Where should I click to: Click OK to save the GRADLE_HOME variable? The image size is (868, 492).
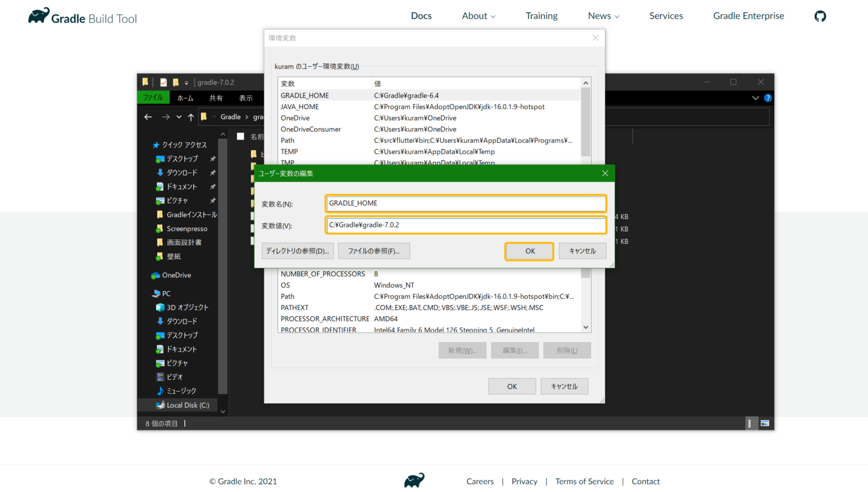(x=528, y=251)
